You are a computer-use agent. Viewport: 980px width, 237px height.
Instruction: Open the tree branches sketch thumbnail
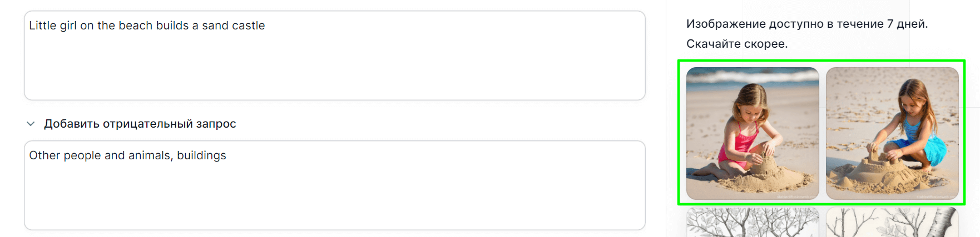pos(753,222)
